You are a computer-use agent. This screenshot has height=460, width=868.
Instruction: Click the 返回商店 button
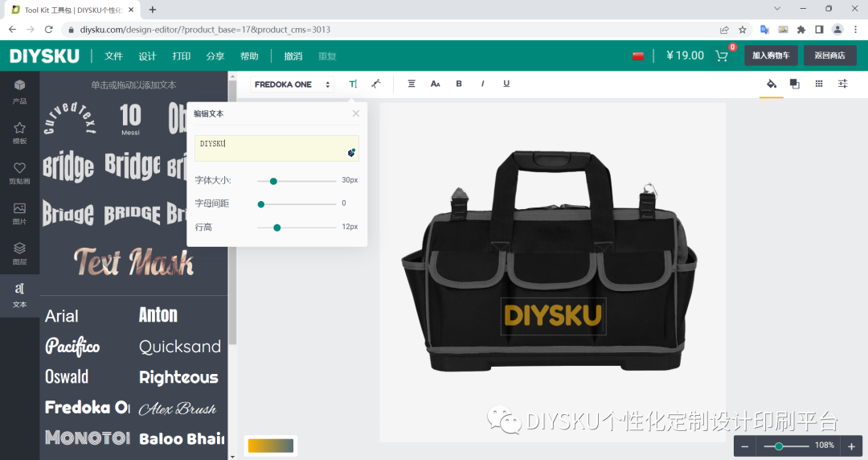click(829, 55)
